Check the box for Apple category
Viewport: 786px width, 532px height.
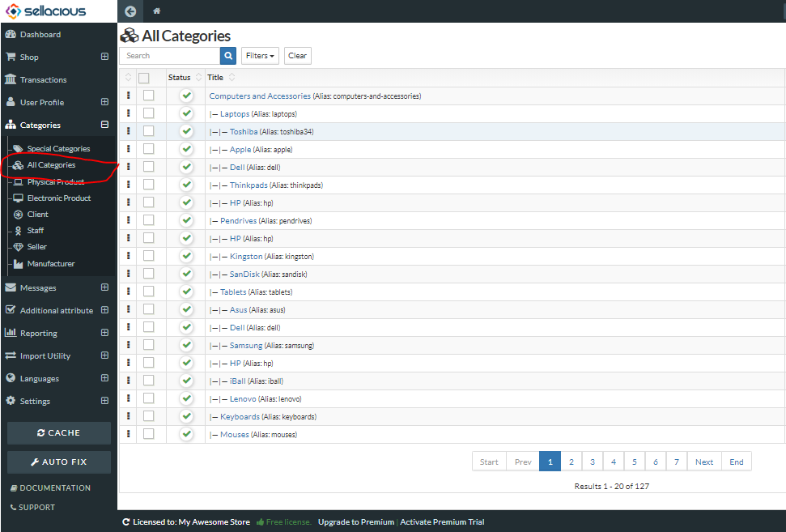(148, 149)
